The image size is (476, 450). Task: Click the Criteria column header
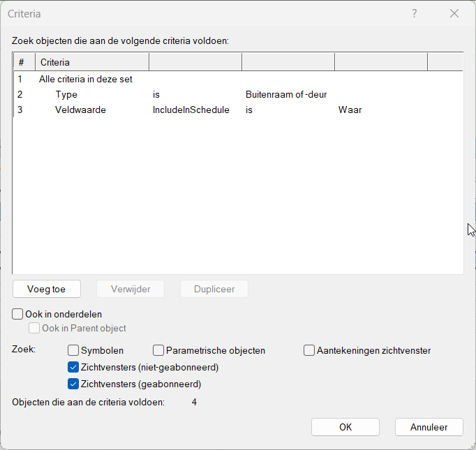point(91,63)
